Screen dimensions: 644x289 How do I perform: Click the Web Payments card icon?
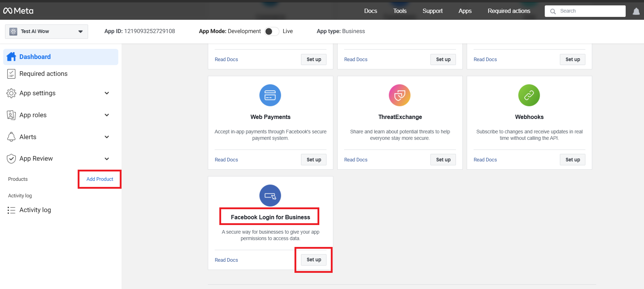tap(270, 95)
